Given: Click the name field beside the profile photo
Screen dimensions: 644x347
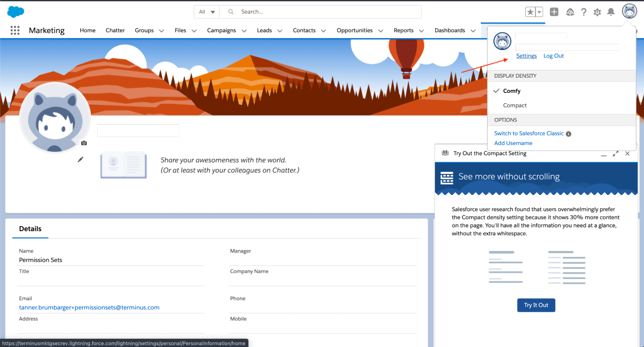Looking at the screenshot, I should coord(138,130).
